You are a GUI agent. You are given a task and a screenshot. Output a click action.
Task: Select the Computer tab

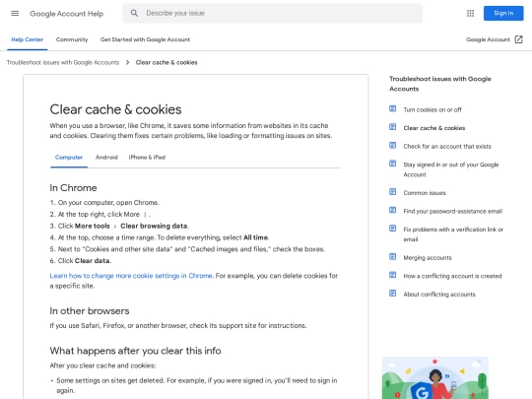69,158
